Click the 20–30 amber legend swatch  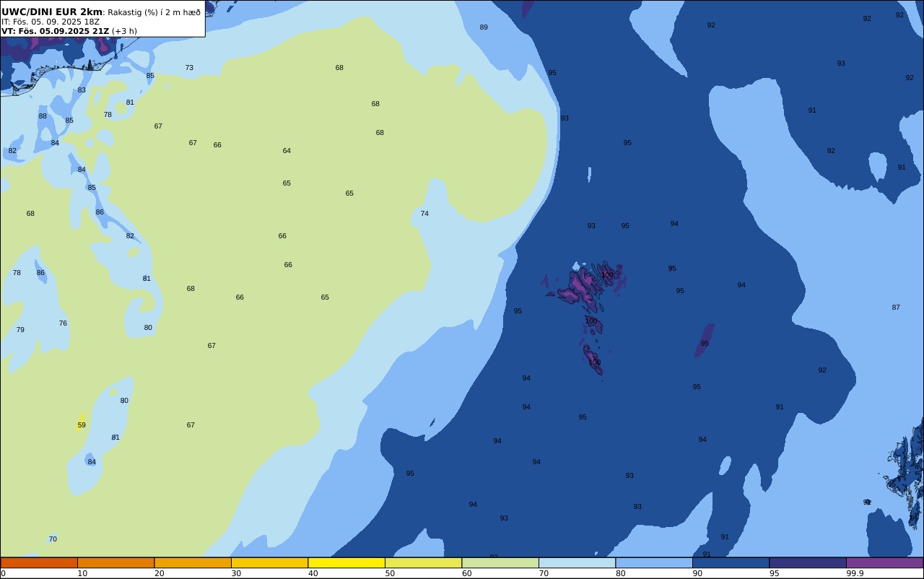(x=193, y=562)
